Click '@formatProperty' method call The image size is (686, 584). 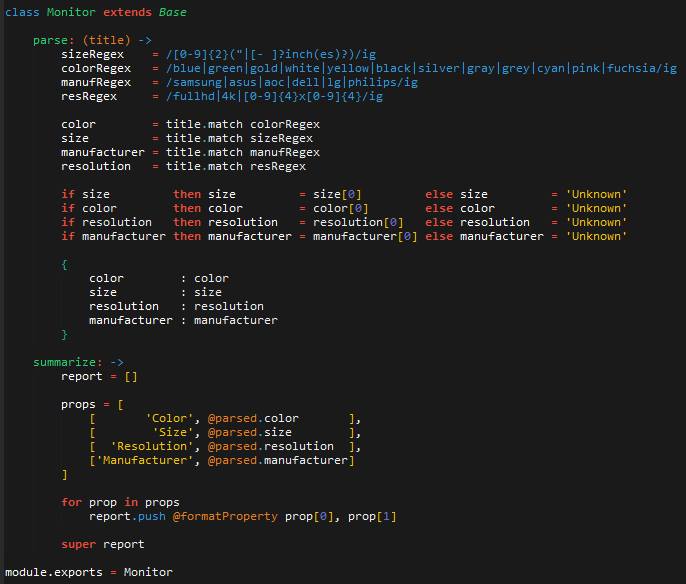(225, 516)
